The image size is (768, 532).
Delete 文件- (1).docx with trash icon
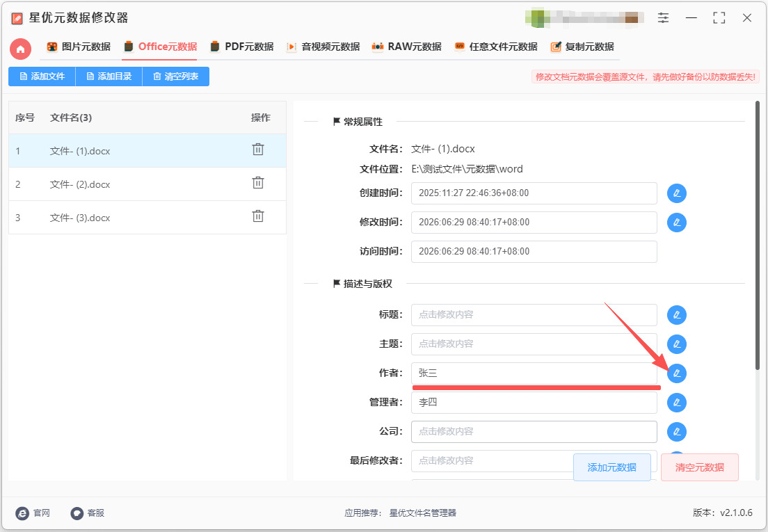[258, 150]
